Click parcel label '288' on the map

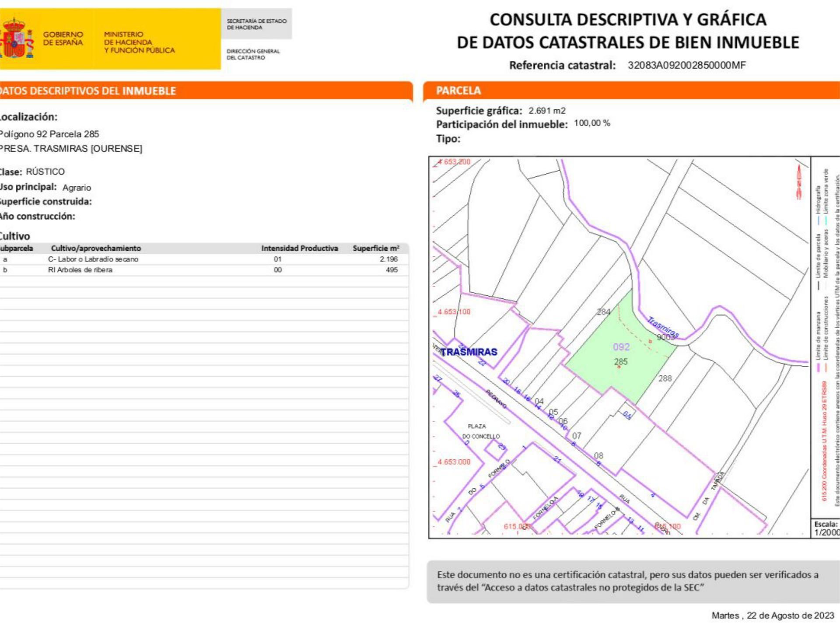(x=665, y=378)
